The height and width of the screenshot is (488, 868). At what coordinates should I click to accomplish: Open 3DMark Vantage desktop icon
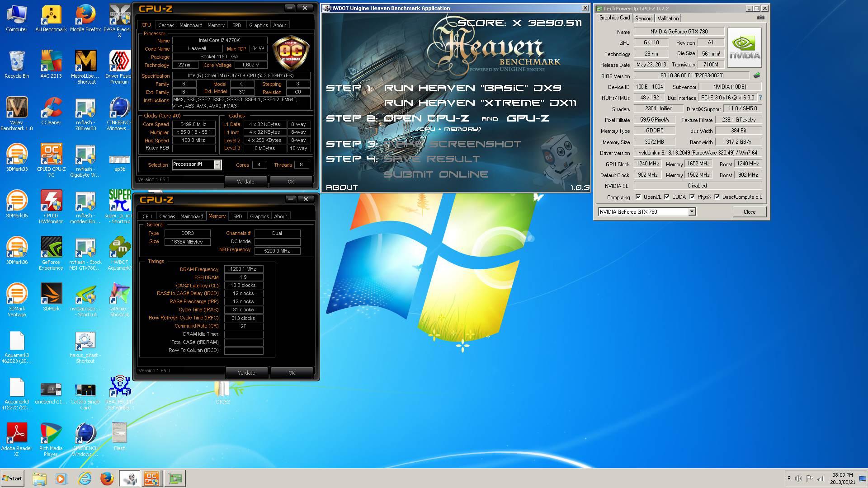17,300
